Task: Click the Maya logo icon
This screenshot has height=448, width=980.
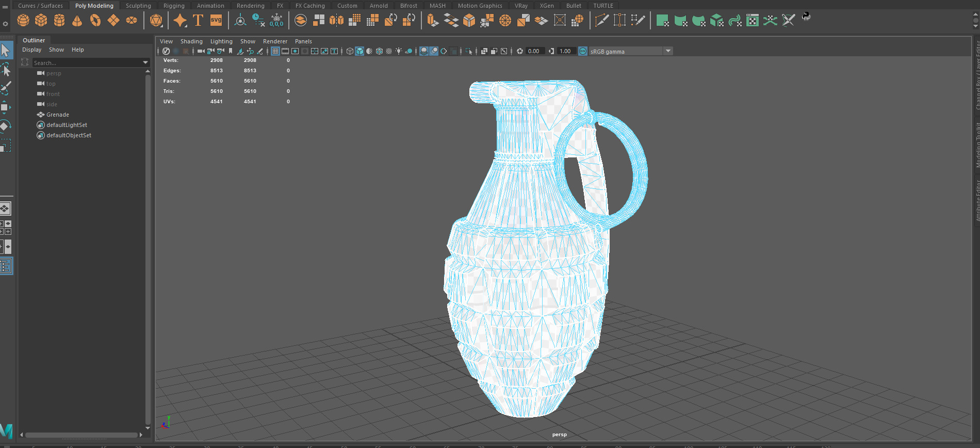Action: click(x=6, y=431)
